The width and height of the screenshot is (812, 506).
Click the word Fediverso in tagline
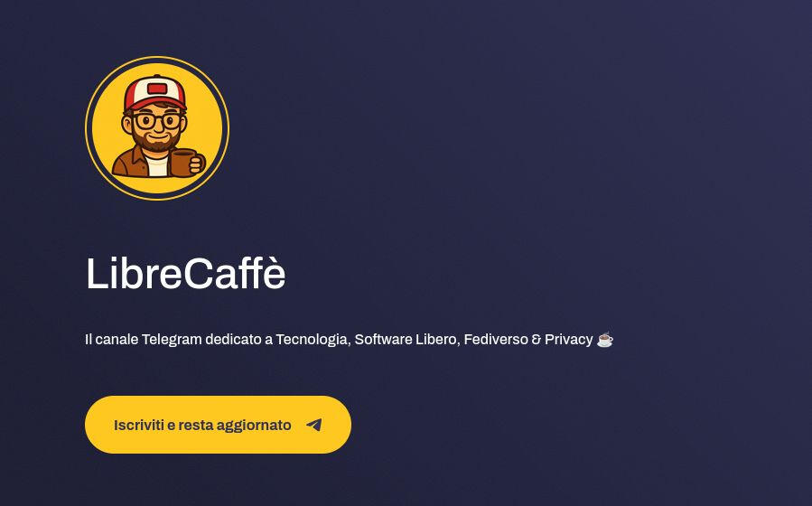click(496, 340)
